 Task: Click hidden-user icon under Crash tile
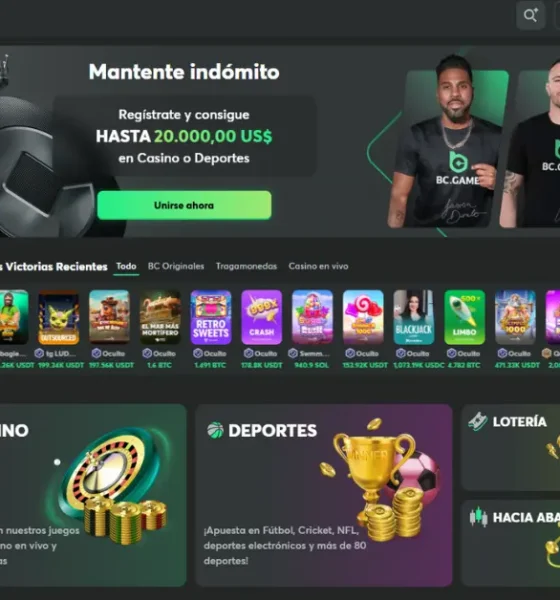(x=248, y=353)
